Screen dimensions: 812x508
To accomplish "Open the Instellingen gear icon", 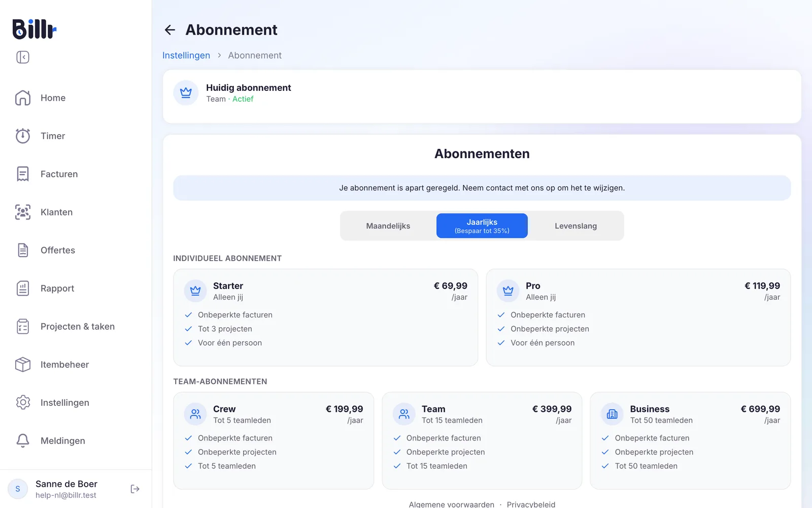I will [x=23, y=402].
